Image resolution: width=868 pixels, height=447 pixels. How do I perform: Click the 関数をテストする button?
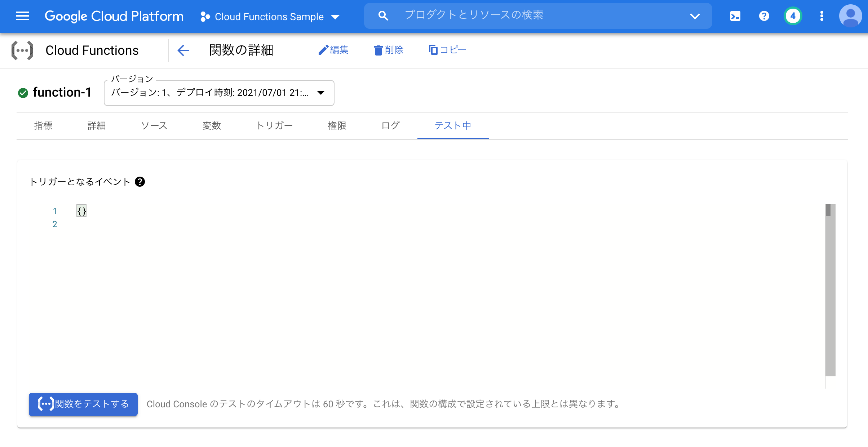point(83,404)
